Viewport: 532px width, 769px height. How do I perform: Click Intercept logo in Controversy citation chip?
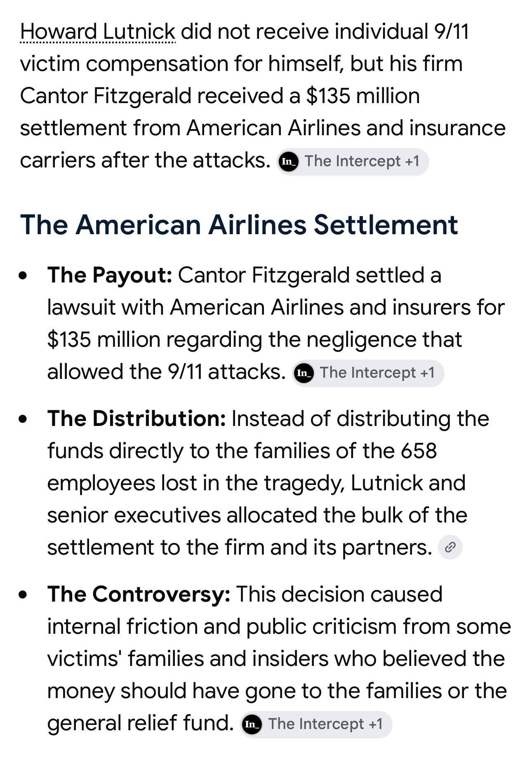pos(252,724)
